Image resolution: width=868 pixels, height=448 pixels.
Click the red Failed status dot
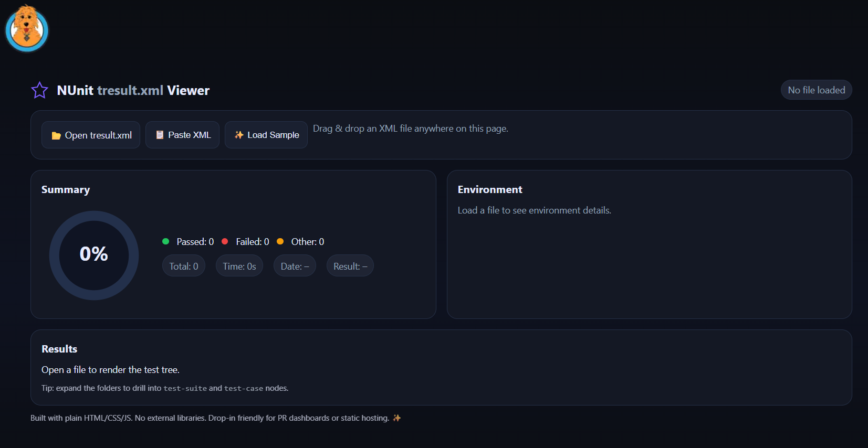225,241
